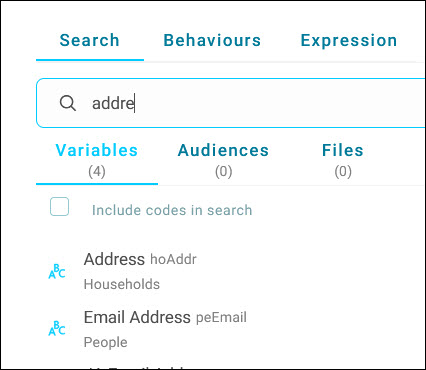Click the (4) count under Variables
426x370 pixels.
click(97, 172)
